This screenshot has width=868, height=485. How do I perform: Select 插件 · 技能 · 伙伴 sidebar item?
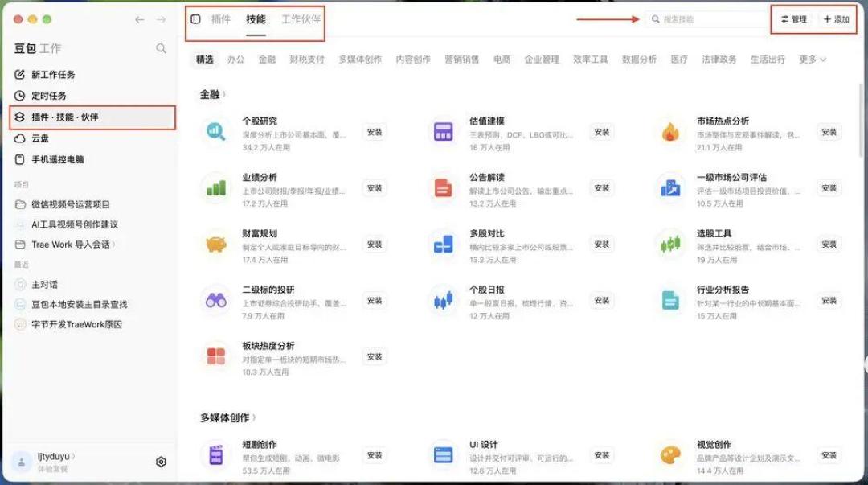92,117
